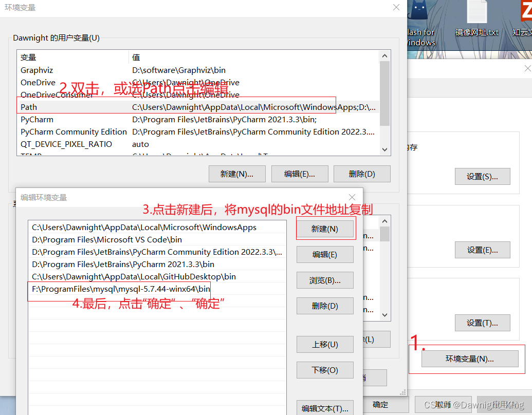532x415 pixels.
Task: Click 编辑(E) in edit variable dialog
Action: pyautogui.click(x=325, y=255)
